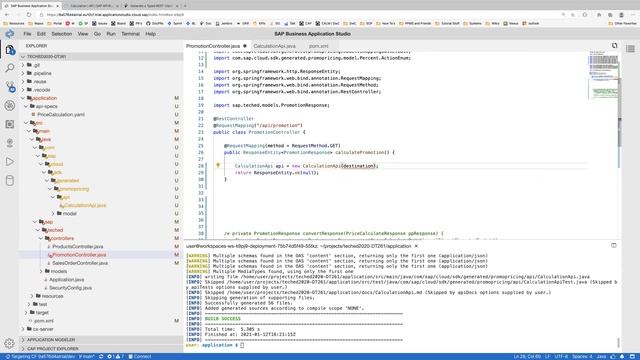Click the UTF-8 encoding in status bar
This screenshot has height=360, width=640.
561,356
